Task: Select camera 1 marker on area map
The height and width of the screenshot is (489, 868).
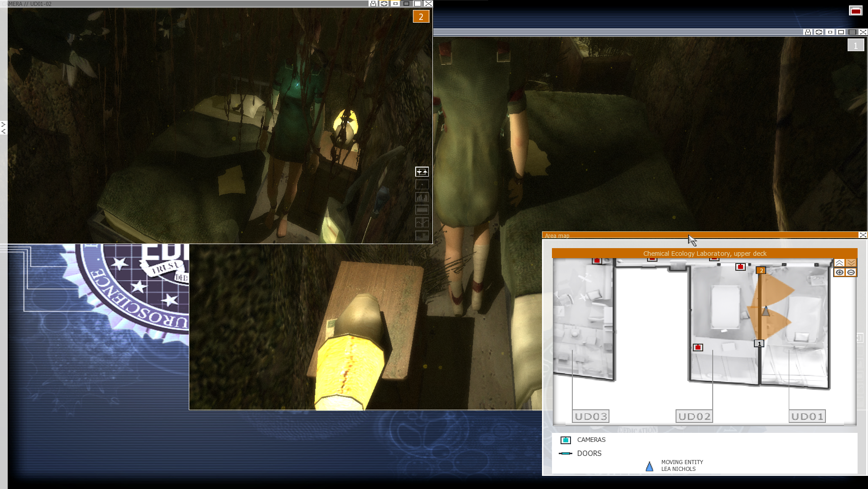Action: (x=759, y=344)
